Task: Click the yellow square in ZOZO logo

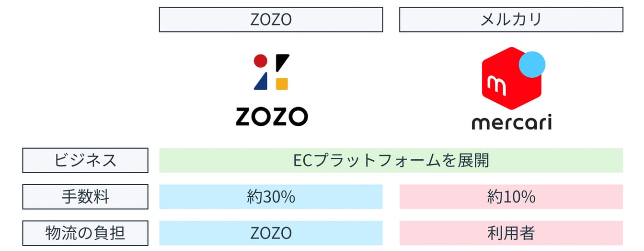Action: [282, 84]
